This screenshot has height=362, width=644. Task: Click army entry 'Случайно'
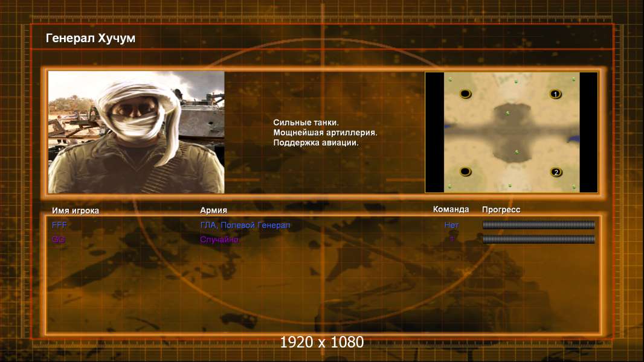tap(219, 240)
